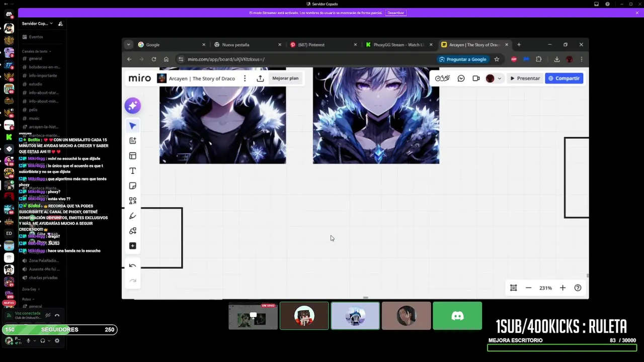Open the microphone input options arrow

tap(34, 340)
